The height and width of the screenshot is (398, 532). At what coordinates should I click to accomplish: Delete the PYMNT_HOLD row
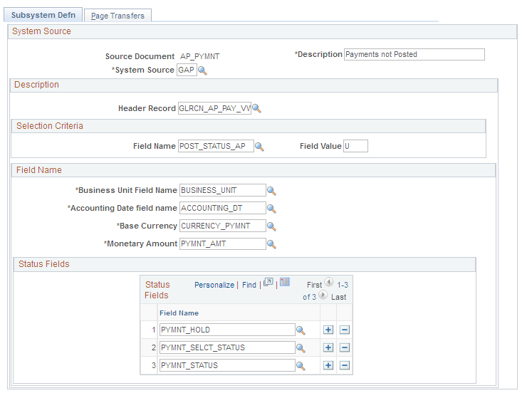(x=345, y=330)
